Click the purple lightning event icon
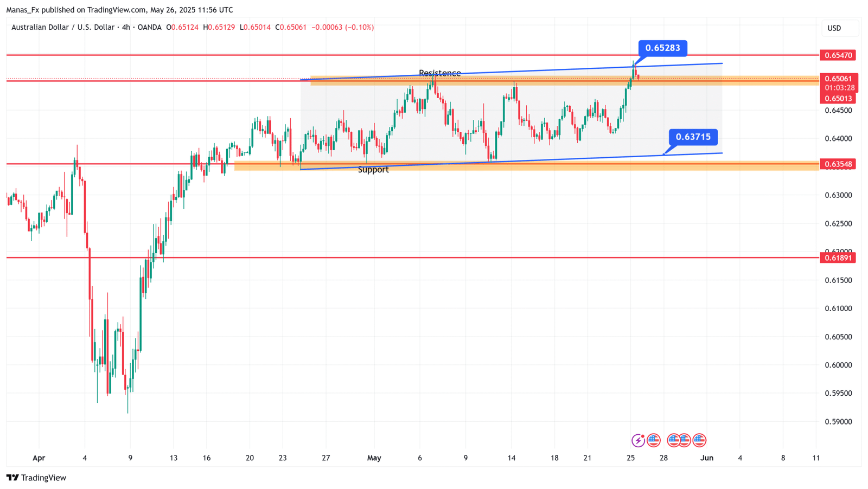 click(x=638, y=440)
